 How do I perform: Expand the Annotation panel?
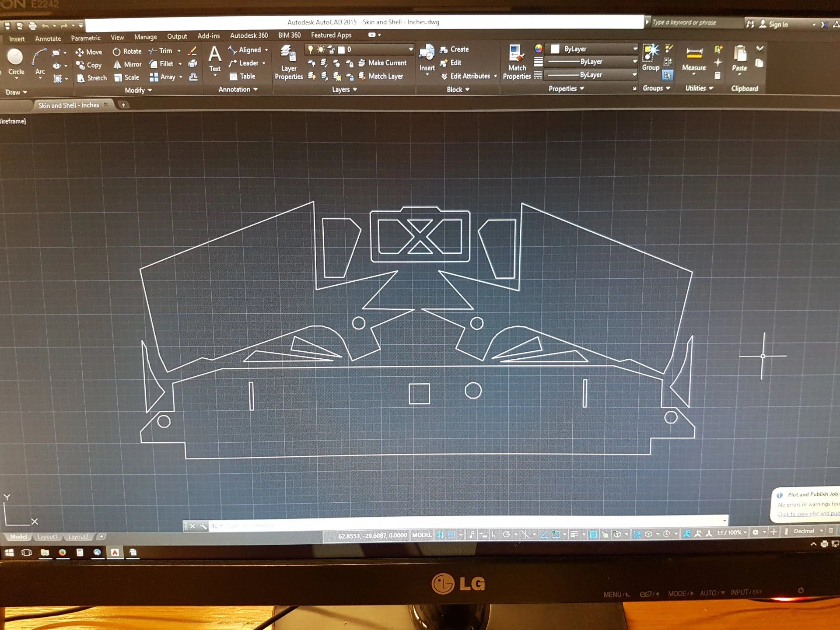[238, 89]
